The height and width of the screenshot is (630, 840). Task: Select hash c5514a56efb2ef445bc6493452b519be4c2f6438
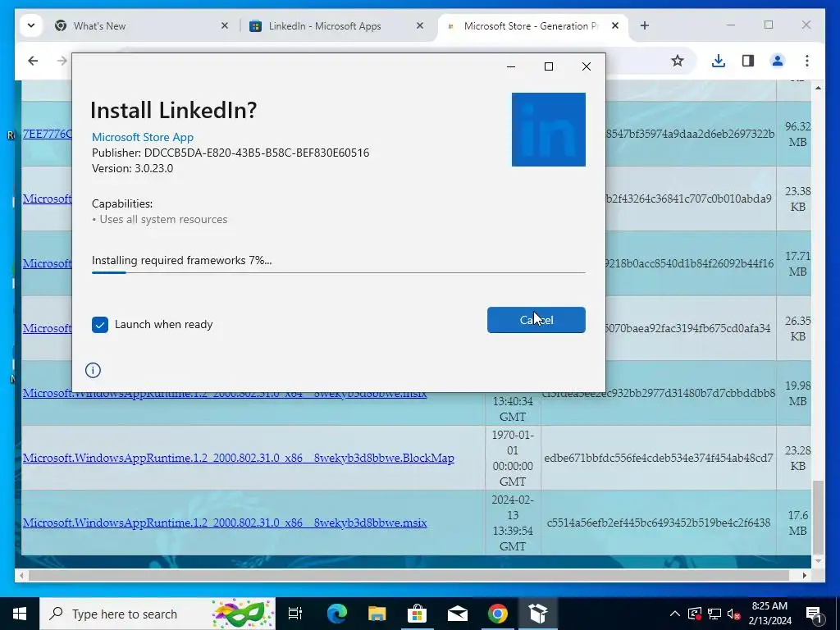click(659, 523)
